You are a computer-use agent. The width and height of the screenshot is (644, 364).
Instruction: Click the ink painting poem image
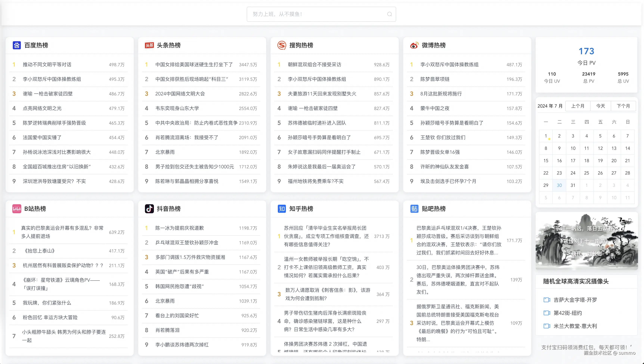pyautogui.click(x=586, y=241)
